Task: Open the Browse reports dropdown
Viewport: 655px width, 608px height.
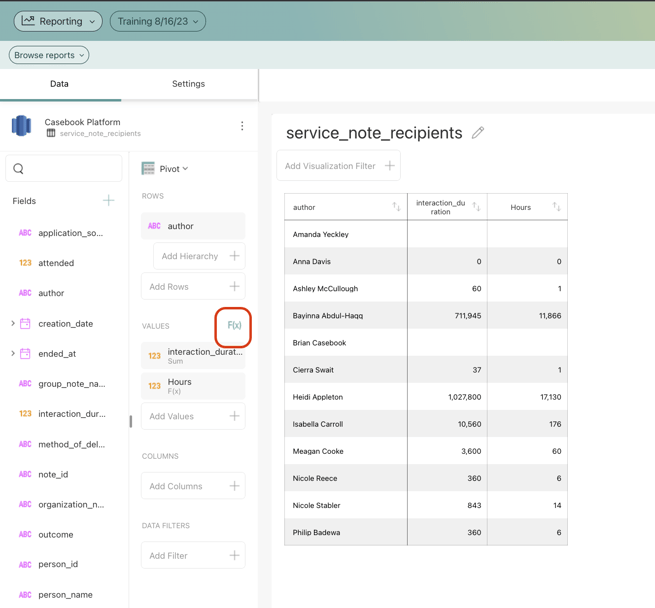Action: click(49, 55)
